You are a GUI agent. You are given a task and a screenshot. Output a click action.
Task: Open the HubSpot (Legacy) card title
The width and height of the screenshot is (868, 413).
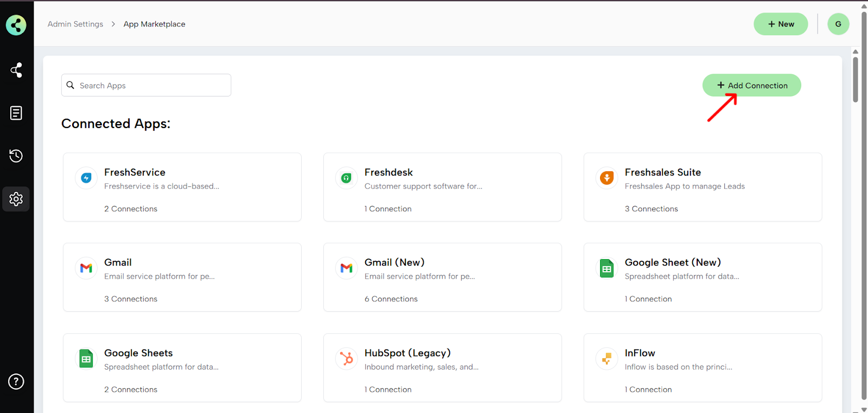(407, 353)
